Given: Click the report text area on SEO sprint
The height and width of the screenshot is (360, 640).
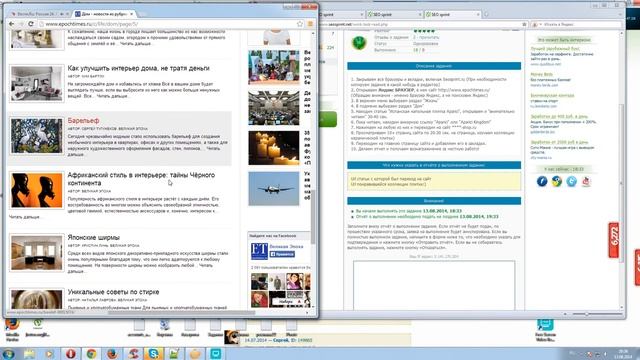Looking at the screenshot, I should pos(434,285).
